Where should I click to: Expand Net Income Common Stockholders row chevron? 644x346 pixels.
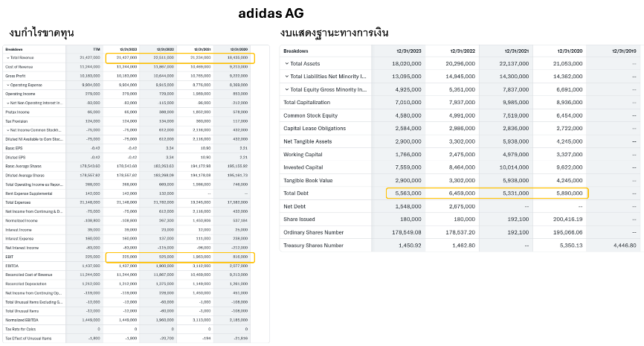tap(7, 130)
